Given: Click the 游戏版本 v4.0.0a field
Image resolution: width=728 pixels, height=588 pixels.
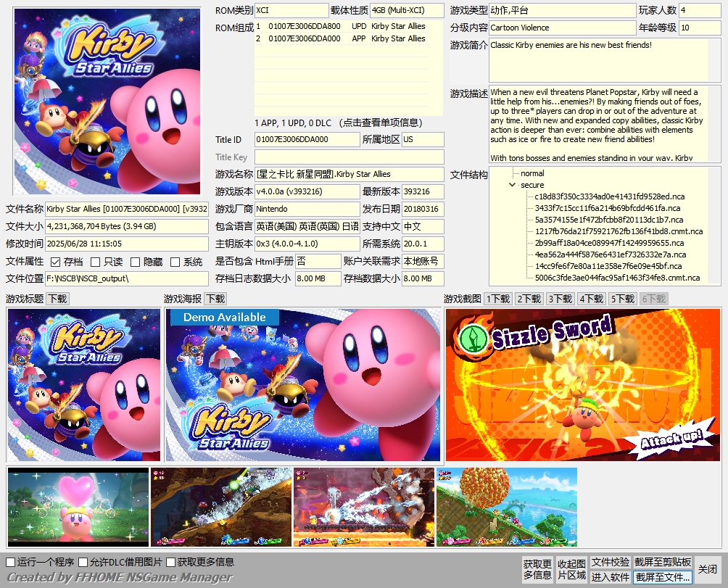Looking at the screenshot, I should pyautogui.click(x=307, y=191).
